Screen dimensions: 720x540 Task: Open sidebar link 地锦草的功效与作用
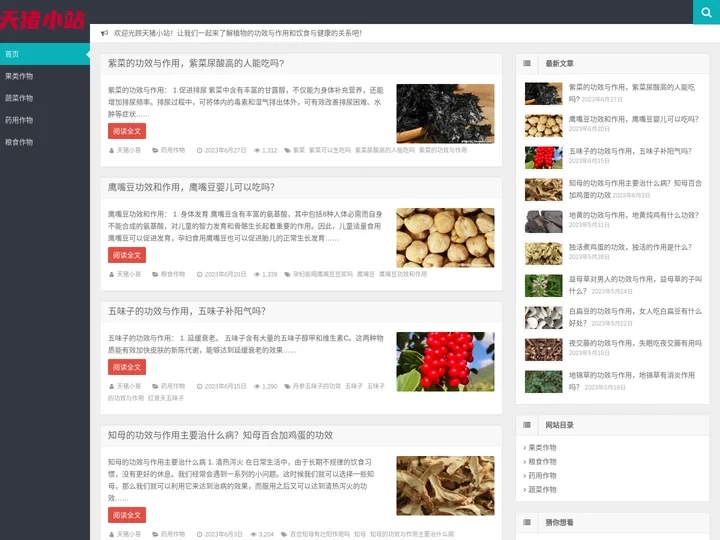[632, 381]
